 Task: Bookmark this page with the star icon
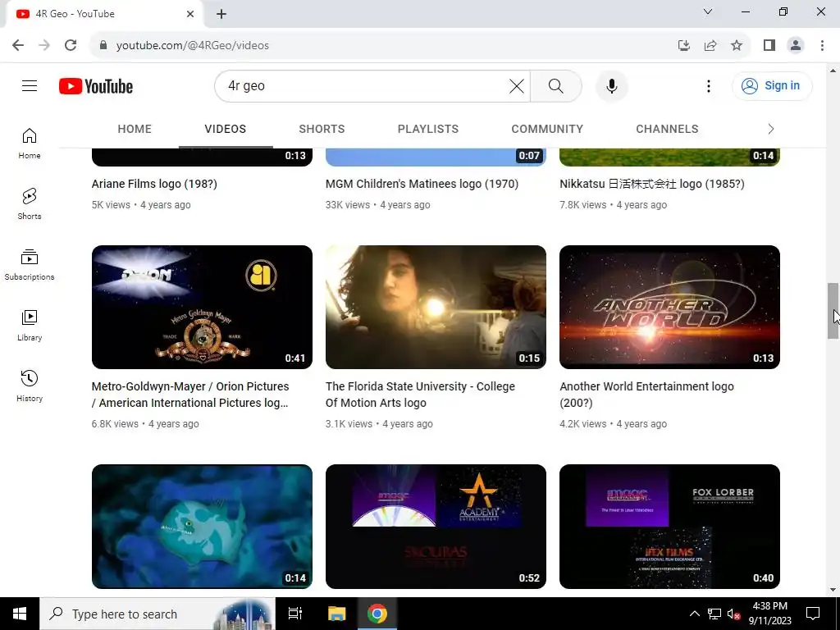point(737,45)
